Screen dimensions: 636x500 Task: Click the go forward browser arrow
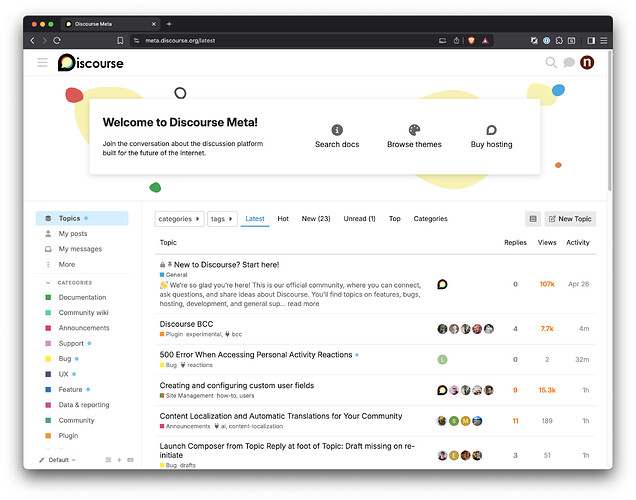44,40
